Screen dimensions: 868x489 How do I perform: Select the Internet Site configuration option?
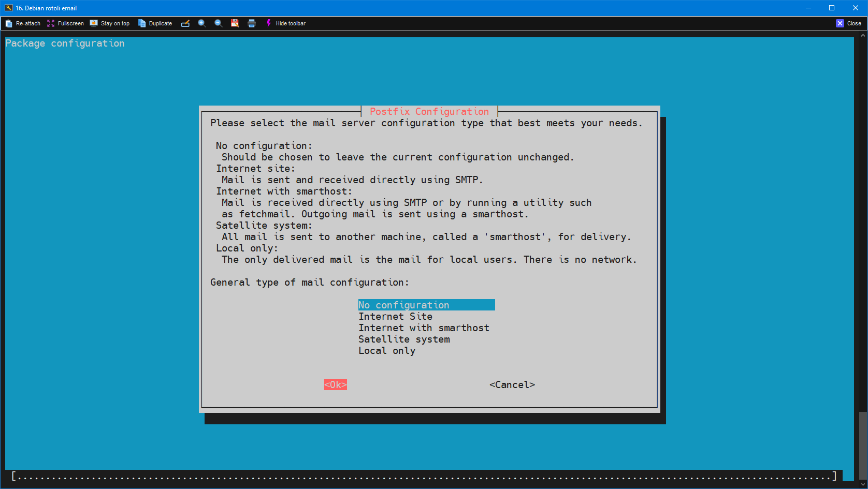[395, 316]
